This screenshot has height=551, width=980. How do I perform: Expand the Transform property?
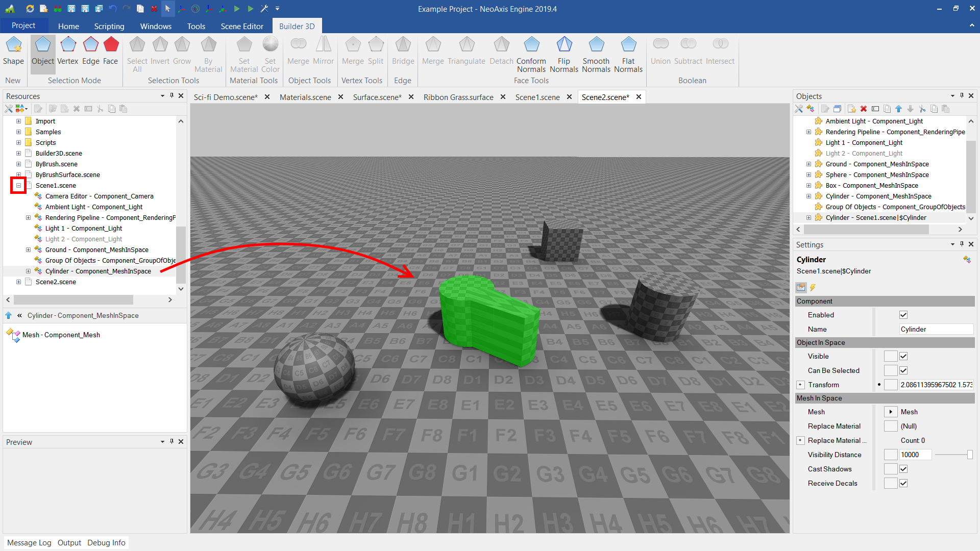point(800,385)
